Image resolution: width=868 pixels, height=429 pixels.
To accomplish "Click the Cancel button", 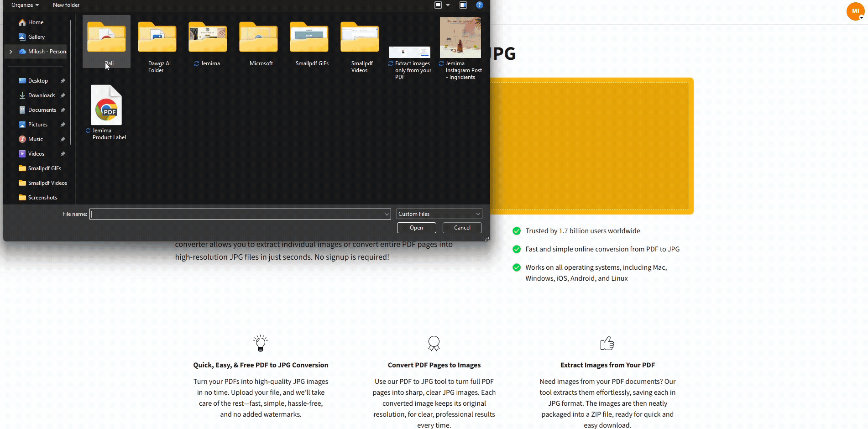I will pyautogui.click(x=462, y=228).
